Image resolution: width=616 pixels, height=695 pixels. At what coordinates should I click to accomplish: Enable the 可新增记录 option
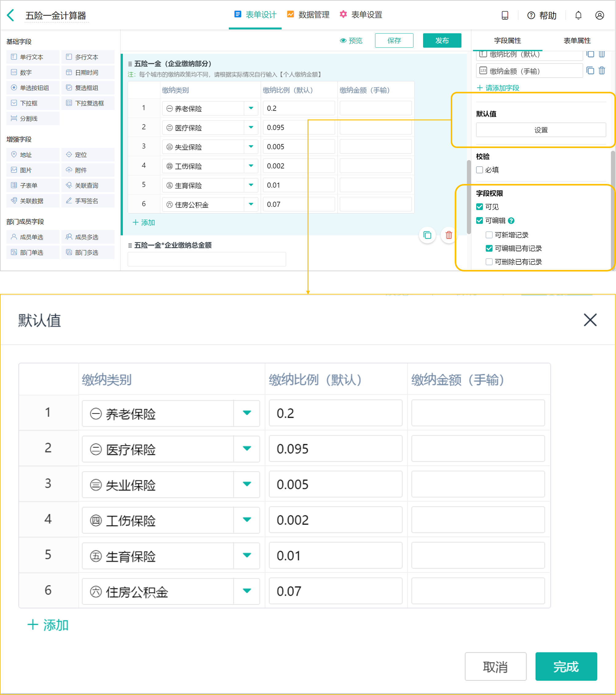489,235
